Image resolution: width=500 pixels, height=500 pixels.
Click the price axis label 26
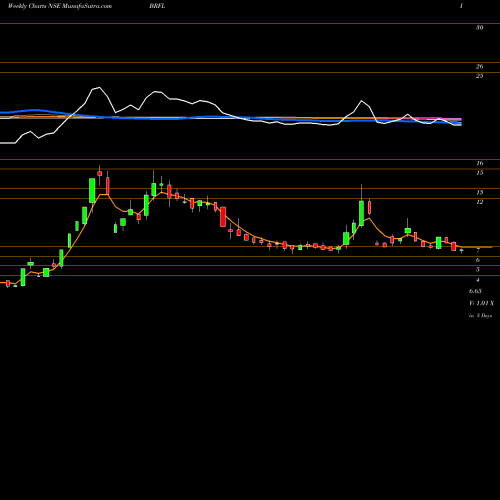(479, 67)
